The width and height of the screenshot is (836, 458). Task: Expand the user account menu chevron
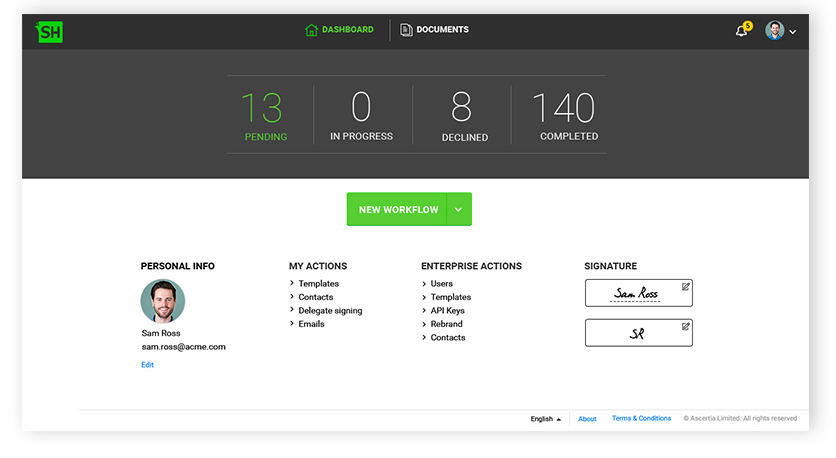pos(793,32)
